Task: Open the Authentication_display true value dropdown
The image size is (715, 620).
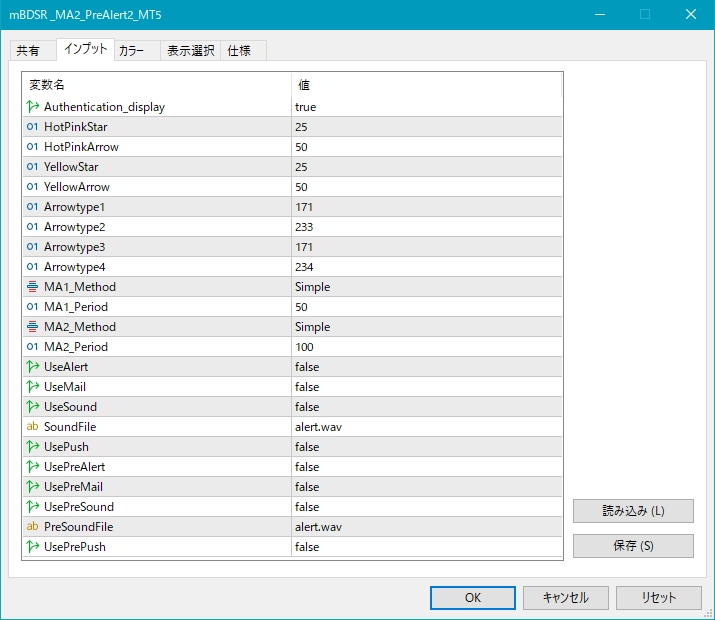Action: pyautogui.click(x=426, y=107)
